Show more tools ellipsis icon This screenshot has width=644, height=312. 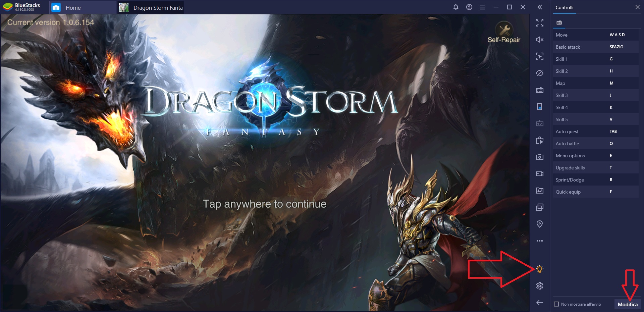[x=539, y=241]
